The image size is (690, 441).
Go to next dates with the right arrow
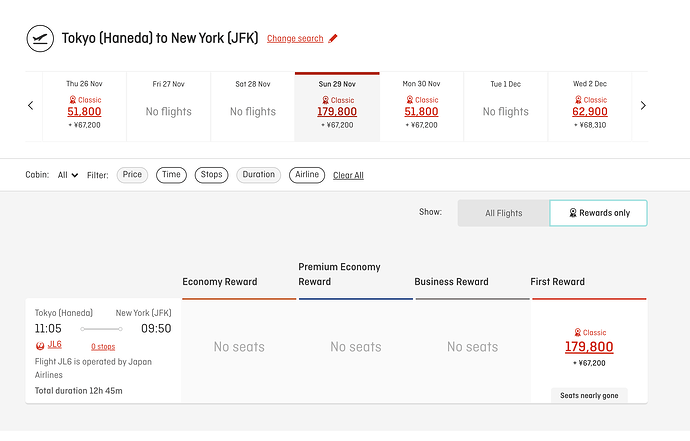tap(643, 106)
